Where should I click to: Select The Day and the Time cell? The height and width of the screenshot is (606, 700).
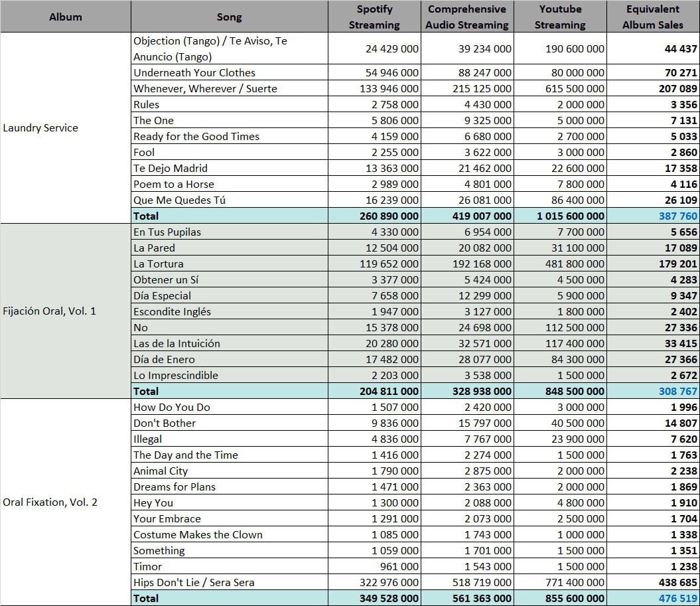point(230,455)
